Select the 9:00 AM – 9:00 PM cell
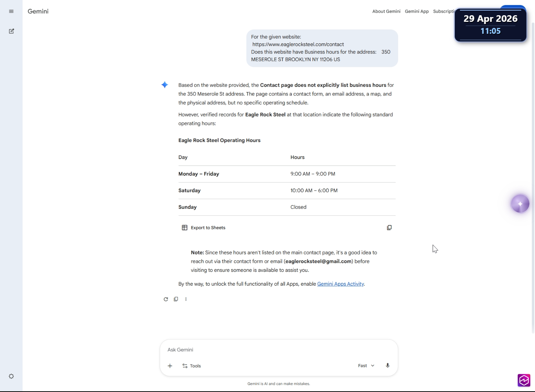Screen dimensions: 535x392 [313, 174]
